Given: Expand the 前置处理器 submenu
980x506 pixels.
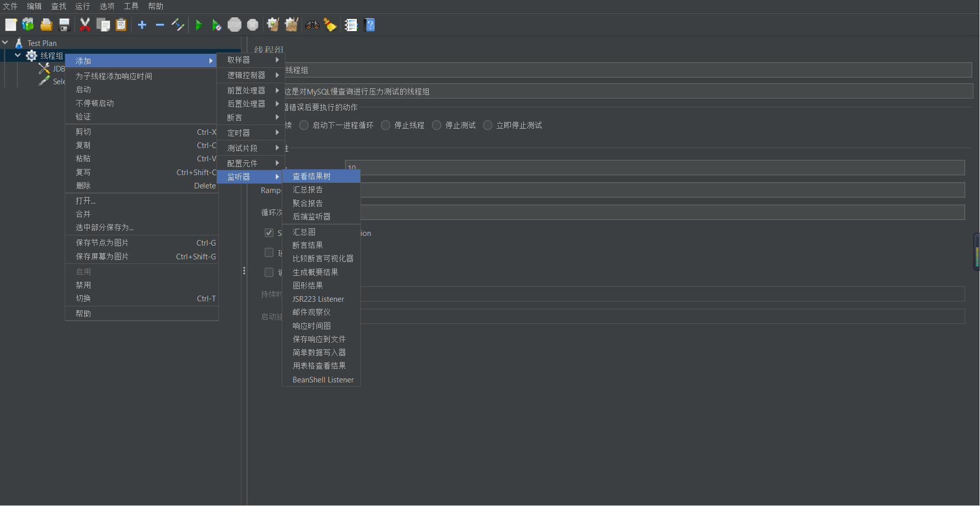Looking at the screenshot, I should pyautogui.click(x=251, y=90).
